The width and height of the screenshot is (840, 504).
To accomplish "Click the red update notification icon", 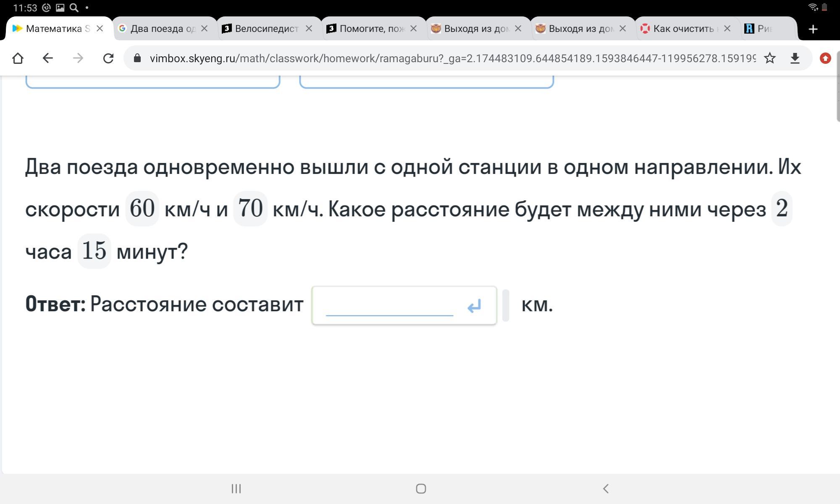I will (x=825, y=58).
